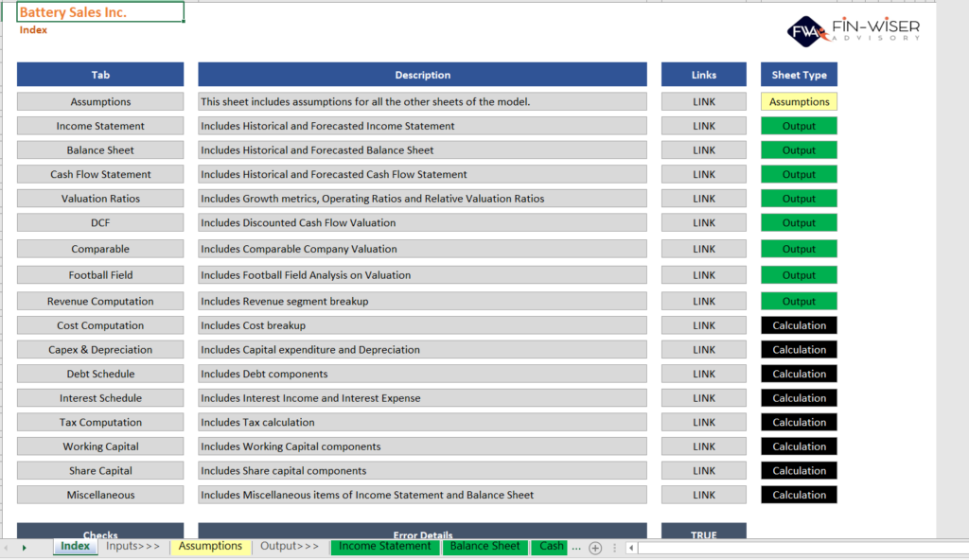Go to the Inputs>>> sheet tab
The image size is (969, 560).
pos(132,547)
